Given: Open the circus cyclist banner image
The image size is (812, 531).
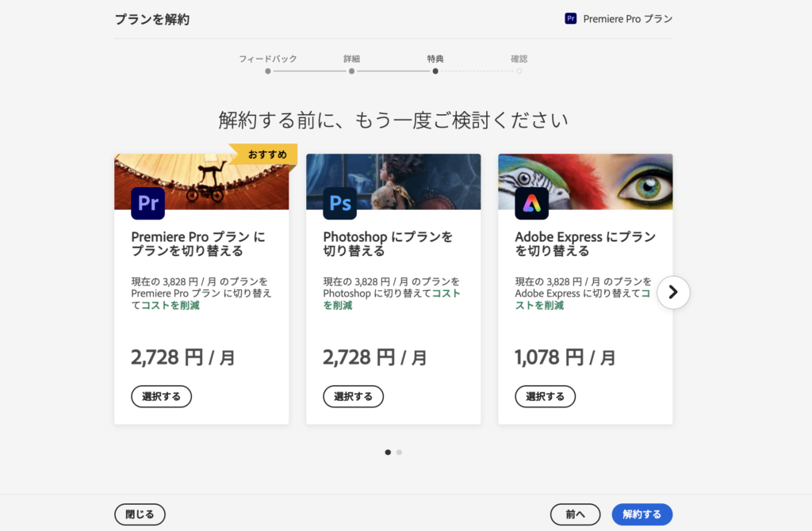Looking at the screenshot, I should [201, 181].
